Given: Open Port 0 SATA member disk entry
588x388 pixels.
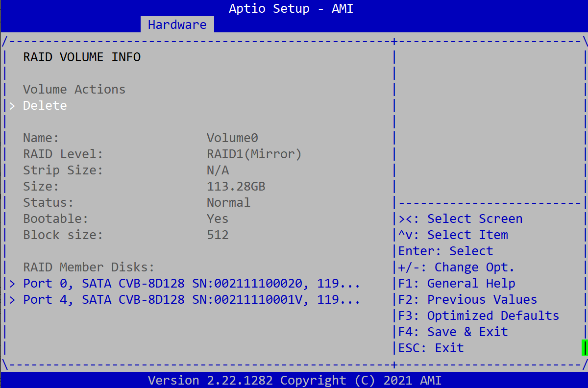Looking at the screenshot, I should point(192,283).
